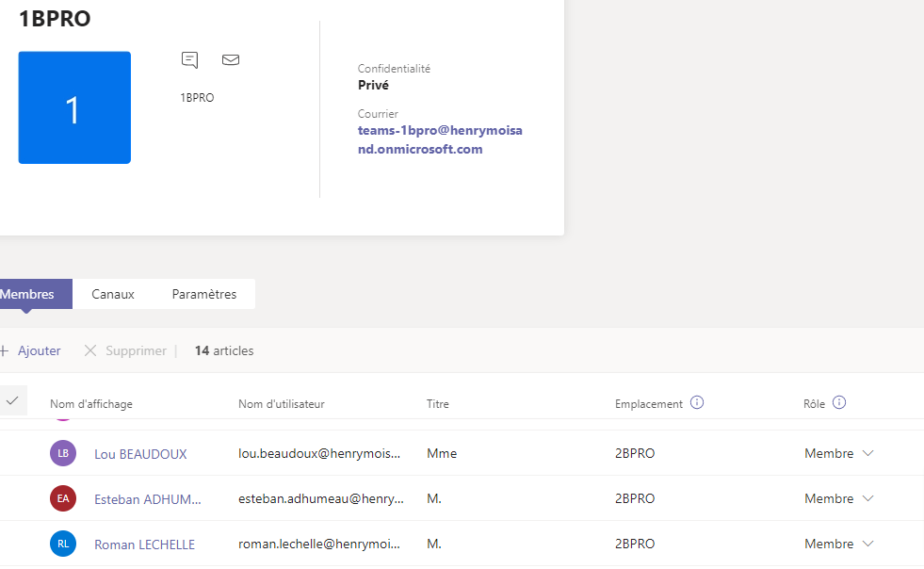Click lou.beaudoux username cell
924x569 pixels.
(319, 453)
